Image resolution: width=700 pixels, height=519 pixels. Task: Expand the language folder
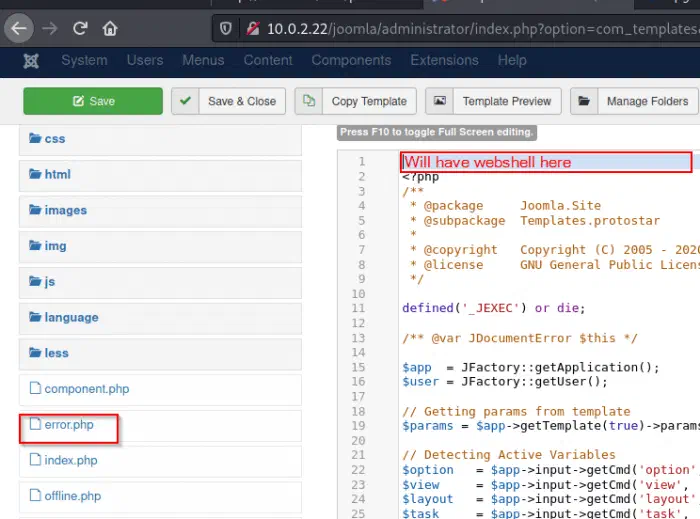coord(160,318)
